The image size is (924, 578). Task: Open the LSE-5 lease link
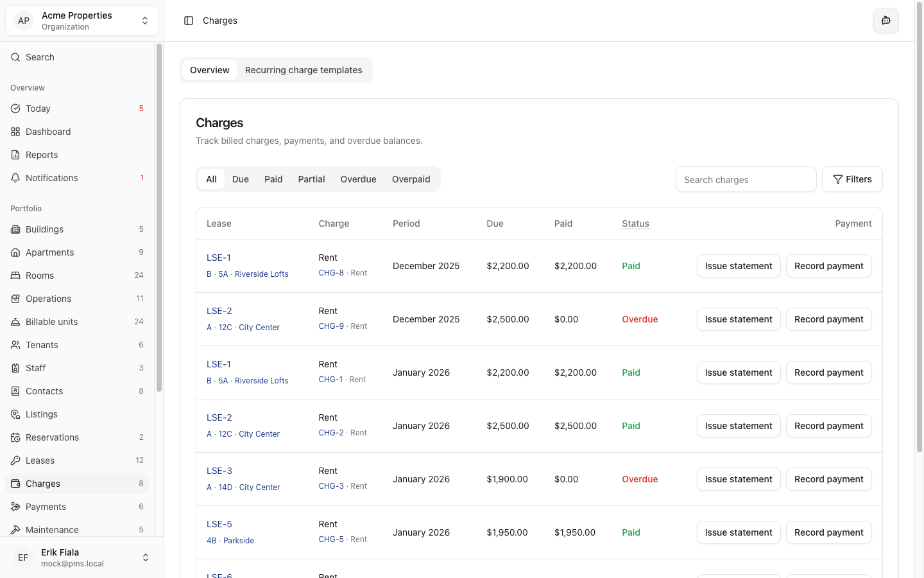[219, 524]
